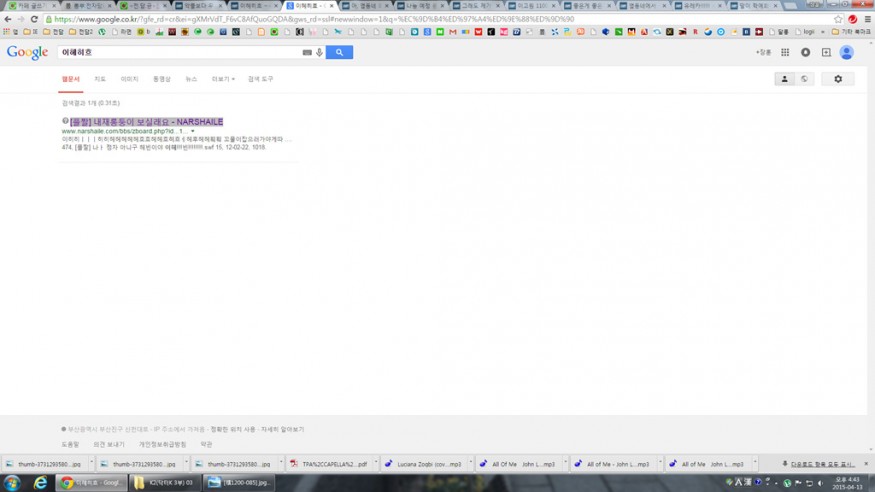Open the Chrome hamburger menu
Screen dimensions: 875x492
coord(866,19)
